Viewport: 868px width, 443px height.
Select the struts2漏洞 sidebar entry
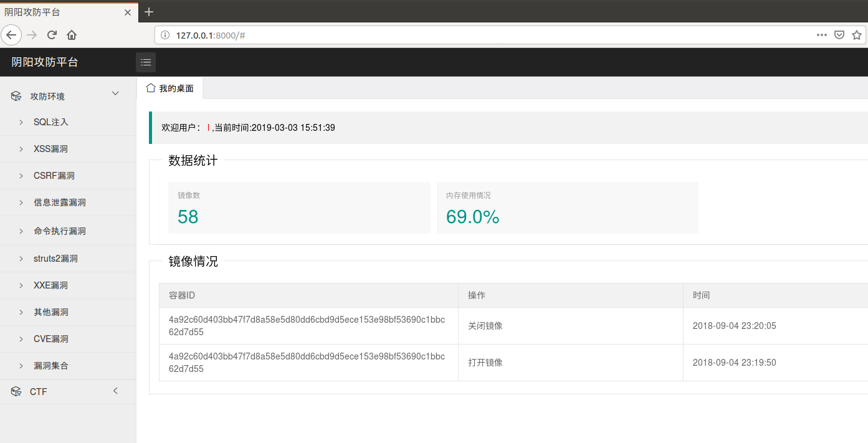pyautogui.click(x=55, y=259)
